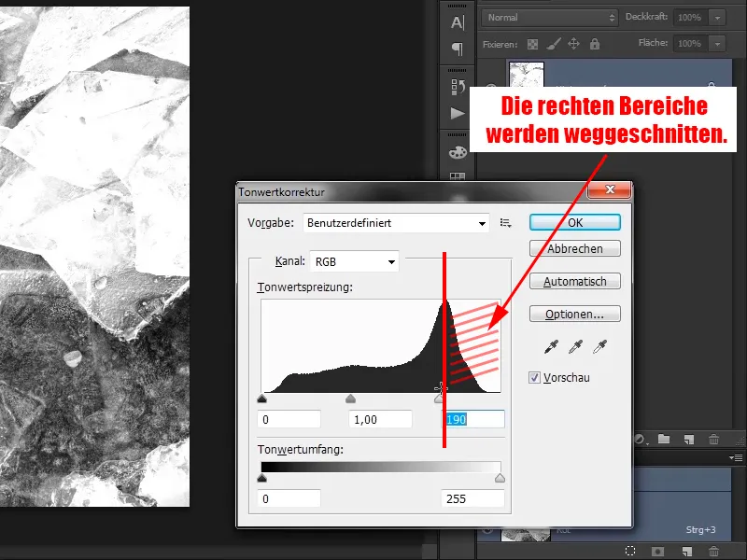
Task: Click the histogram in Tonwertspreizung
Action: tap(381, 345)
